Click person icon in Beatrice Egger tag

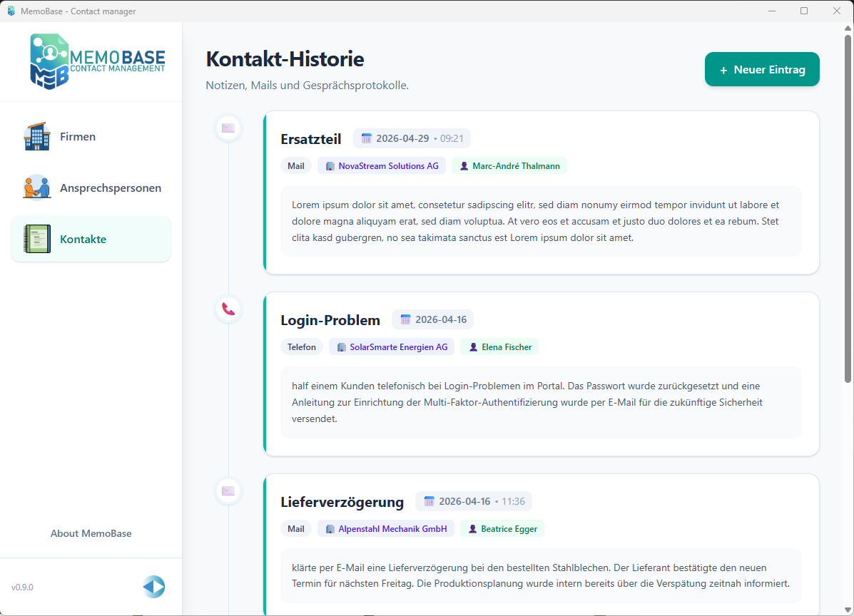click(x=473, y=529)
